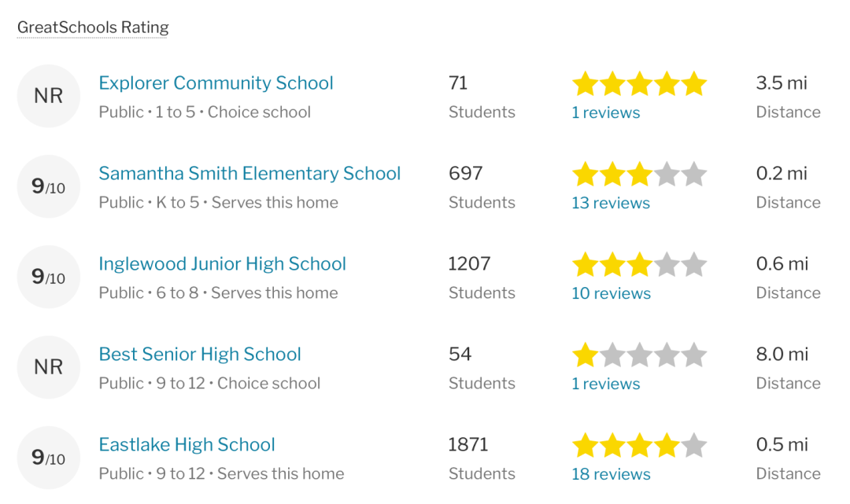Open the Eastlake High School link
The width and height of the screenshot is (850, 504).
coord(187,444)
